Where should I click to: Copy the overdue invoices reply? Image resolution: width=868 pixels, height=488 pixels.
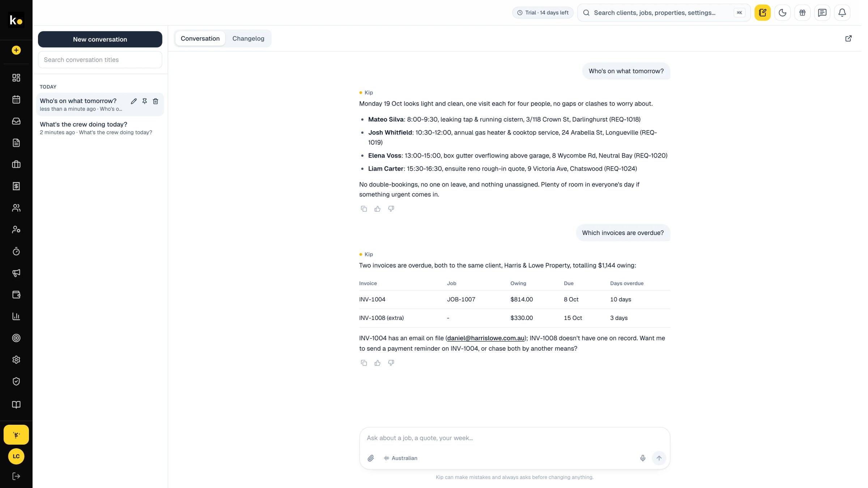tap(364, 363)
